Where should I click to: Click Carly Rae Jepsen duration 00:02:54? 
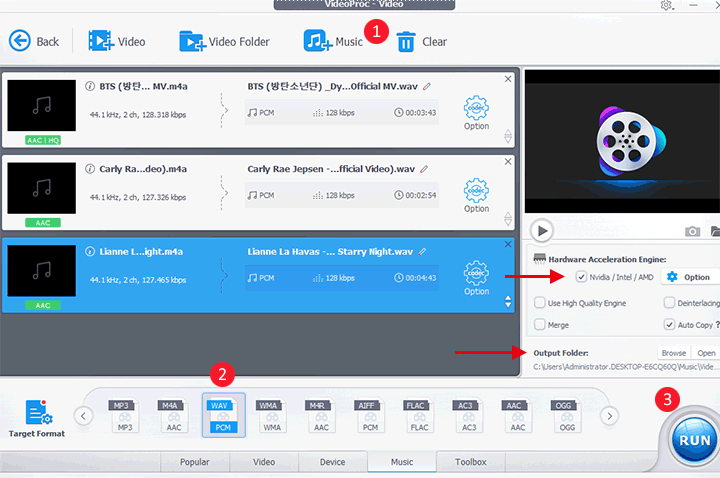(x=415, y=195)
